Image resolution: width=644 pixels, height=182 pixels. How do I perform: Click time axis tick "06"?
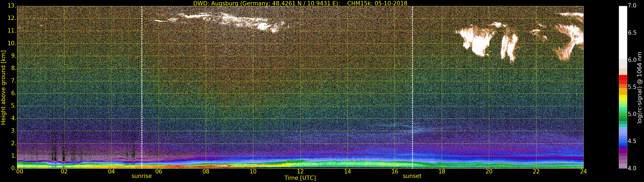[159, 172]
